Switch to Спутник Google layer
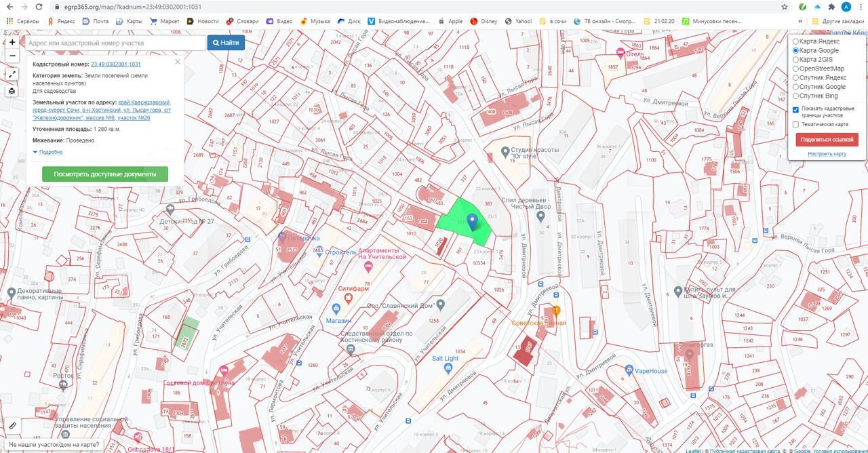Screen dimensions: 868x453 click(796, 87)
